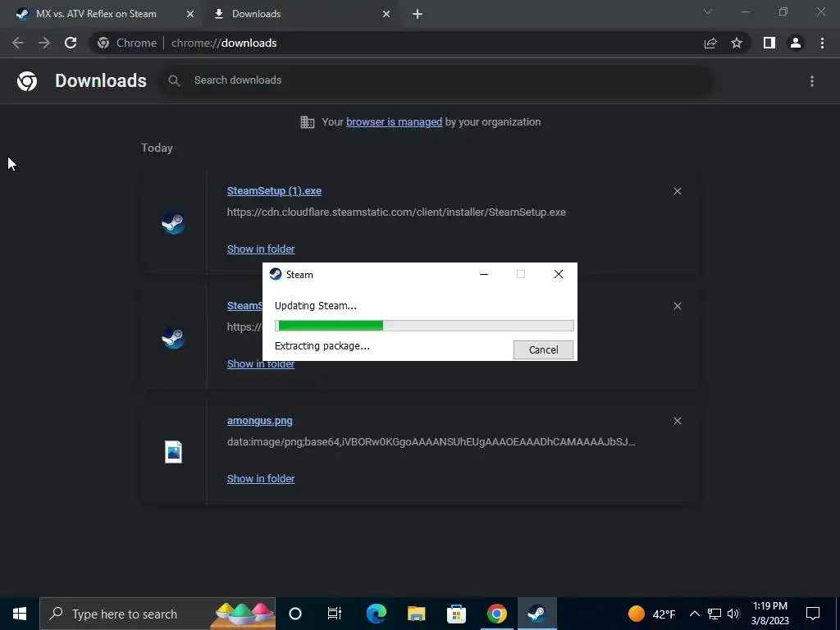Viewport: 840px width, 630px height.
Task: Open volume control tray icon
Action: pyautogui.click(x=733, y=614)
